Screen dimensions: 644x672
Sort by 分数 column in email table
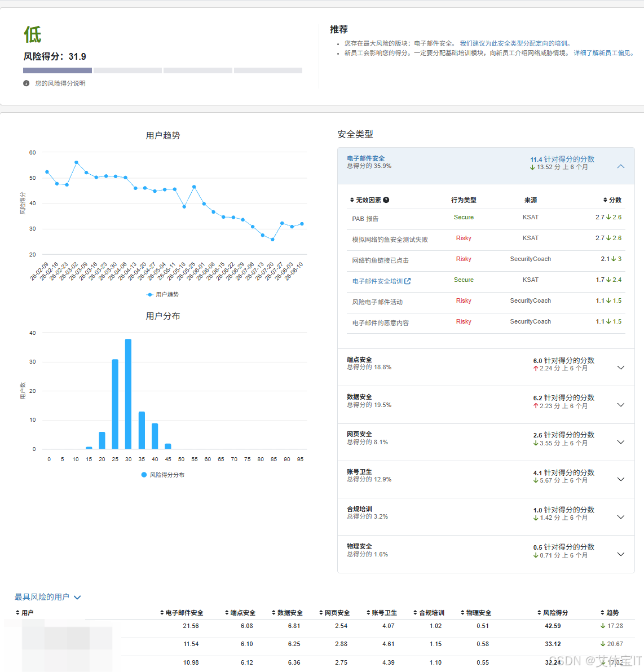coord(612,200)
